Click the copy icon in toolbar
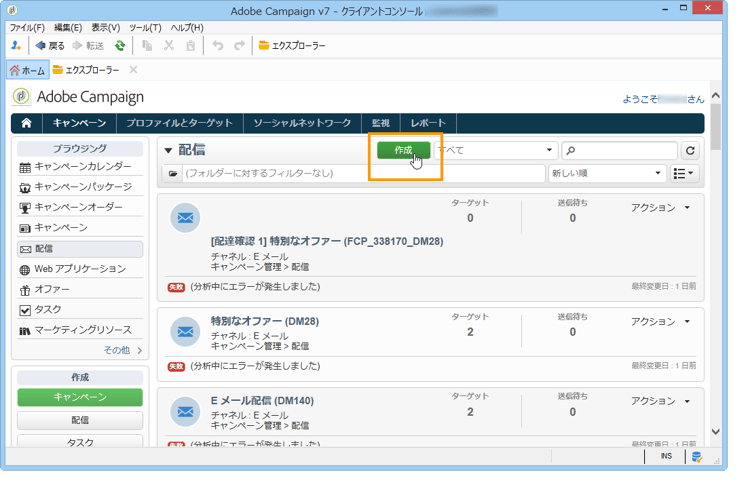This screenshot has width=750, height=489. coord(147,45)
